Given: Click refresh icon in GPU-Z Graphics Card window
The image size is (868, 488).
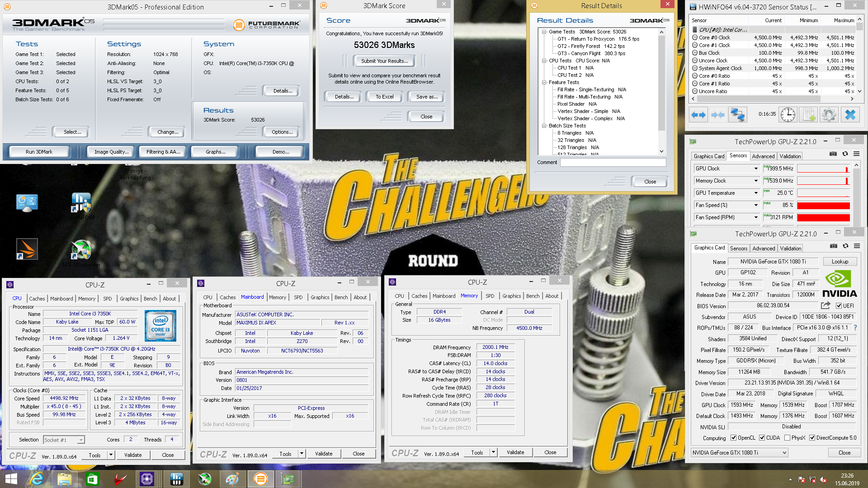Looking at the screenshot, I should point(845,246).
